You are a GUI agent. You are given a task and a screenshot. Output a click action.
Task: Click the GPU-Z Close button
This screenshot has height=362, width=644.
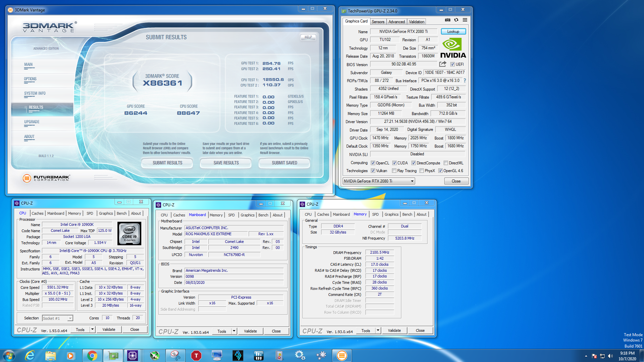(x=456, y=181)
